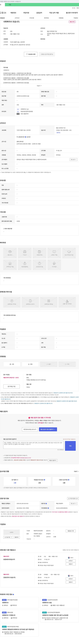
Task: Open the 직업 능력 개발 menu
Action: click(54, 13)
